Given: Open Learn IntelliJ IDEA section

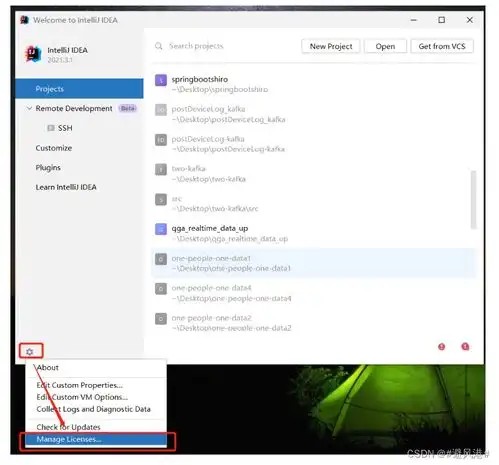Looking at the screenshot, I should point(66,187).
